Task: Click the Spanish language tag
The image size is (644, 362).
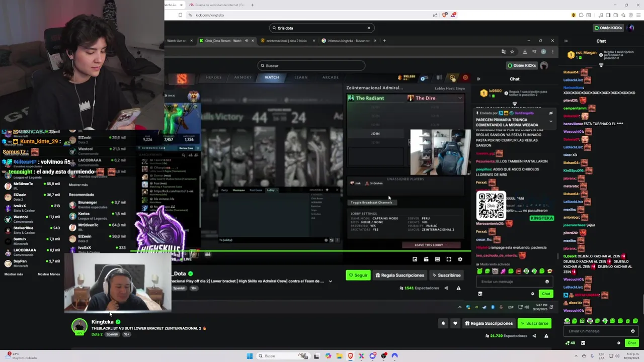Action: point(113,334)
